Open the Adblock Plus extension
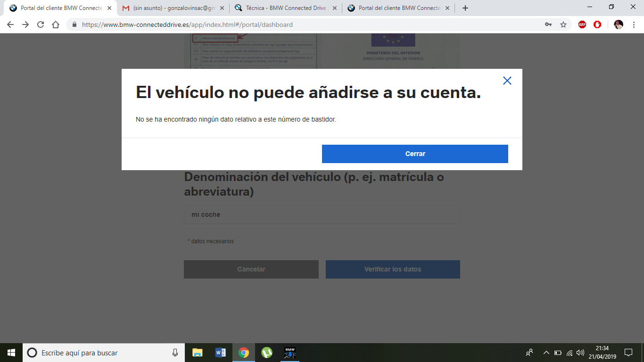This screenshot has height=362, width=644. click(582, 25)
